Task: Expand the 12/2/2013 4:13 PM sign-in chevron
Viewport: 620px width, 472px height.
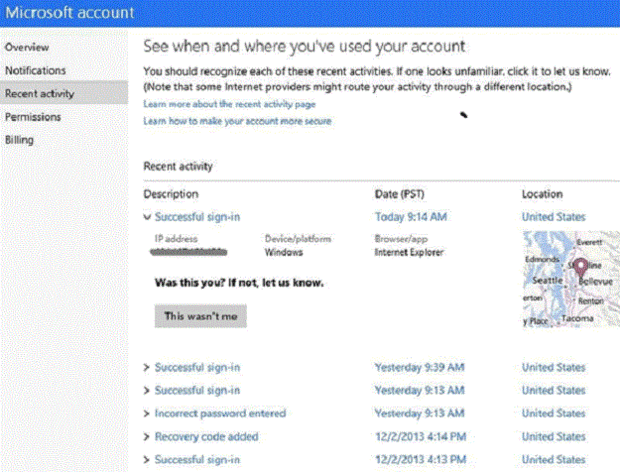Action: tap(147, 460)
